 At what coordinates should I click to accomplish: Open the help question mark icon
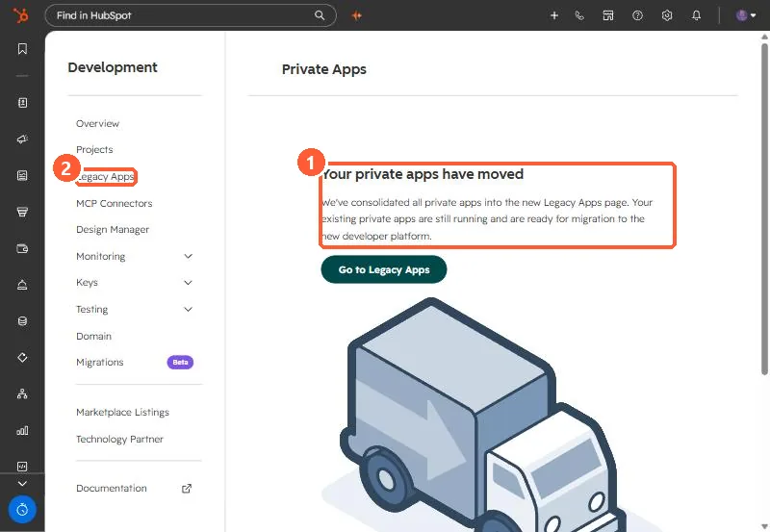[x=637, y=15]
